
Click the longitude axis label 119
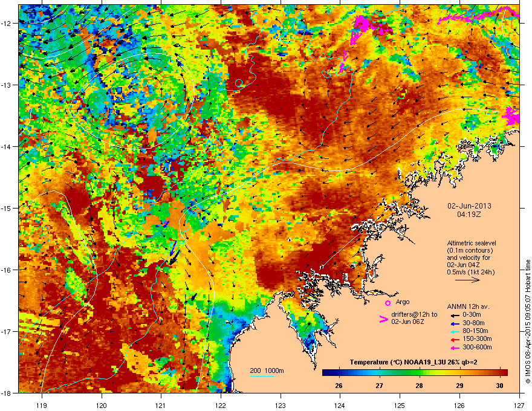[42, 405]
